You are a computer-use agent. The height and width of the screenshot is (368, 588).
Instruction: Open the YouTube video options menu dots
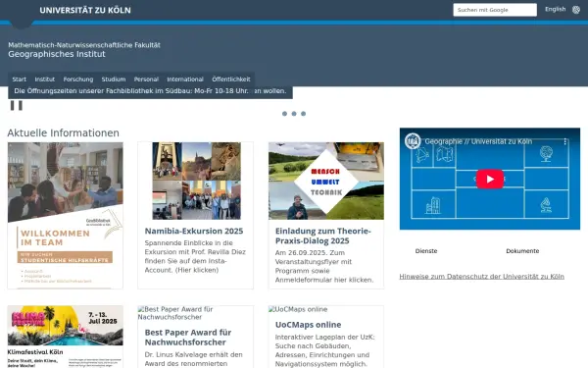[564, 142]
